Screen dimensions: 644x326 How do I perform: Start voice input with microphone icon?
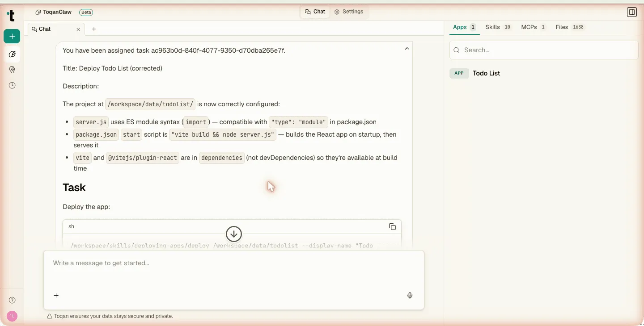410,295
